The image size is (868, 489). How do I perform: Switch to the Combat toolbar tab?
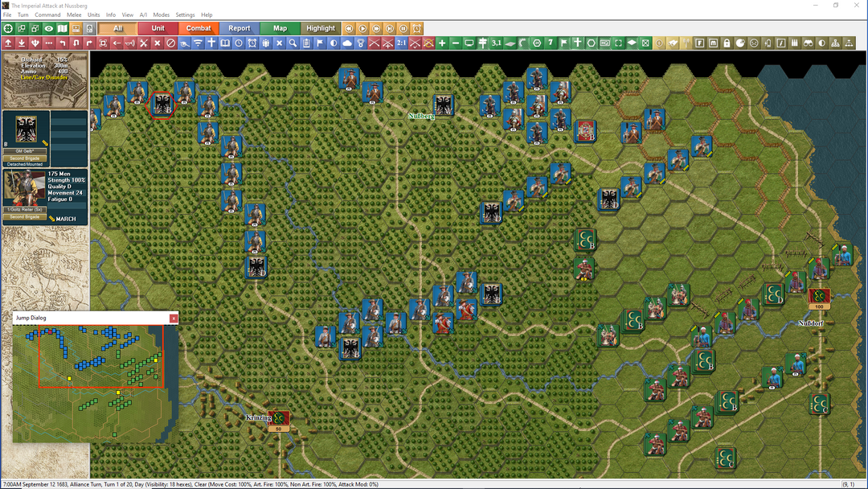pos(199,28)
